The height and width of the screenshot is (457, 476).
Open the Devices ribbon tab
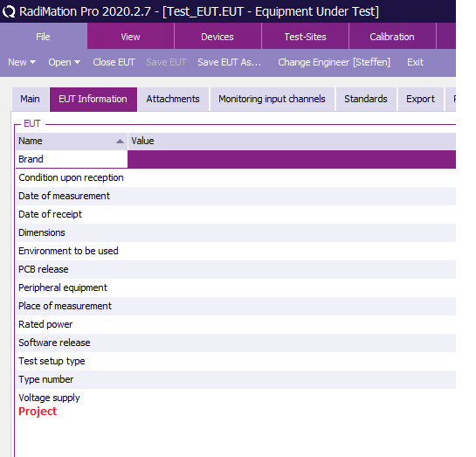tap(217, 37)
